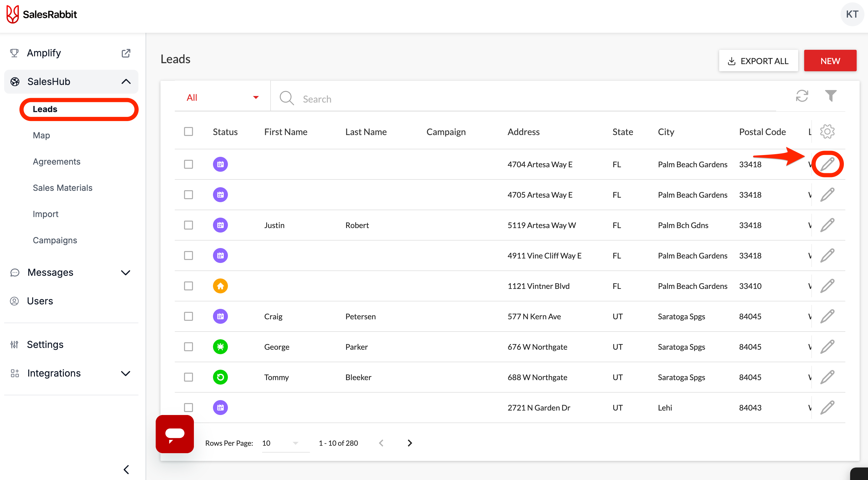Viewport: 868px width, 480px height.
Task: Check the 4911 Vine Cliff Way E row
Action: pos(188,256)
